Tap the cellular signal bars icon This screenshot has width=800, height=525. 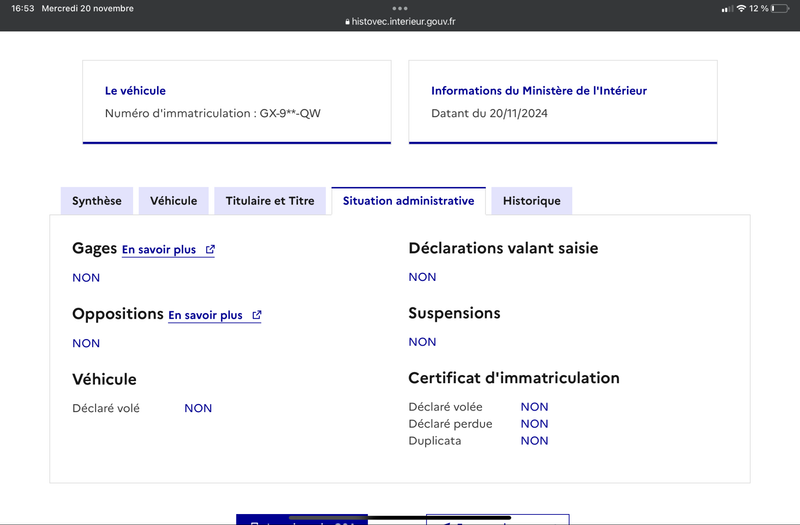727,9
